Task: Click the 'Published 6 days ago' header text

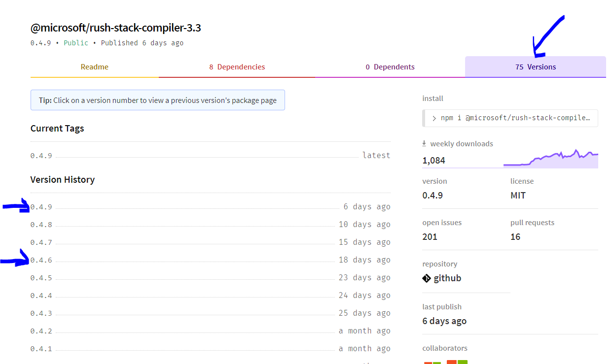Action: click(x=142, y=43)
